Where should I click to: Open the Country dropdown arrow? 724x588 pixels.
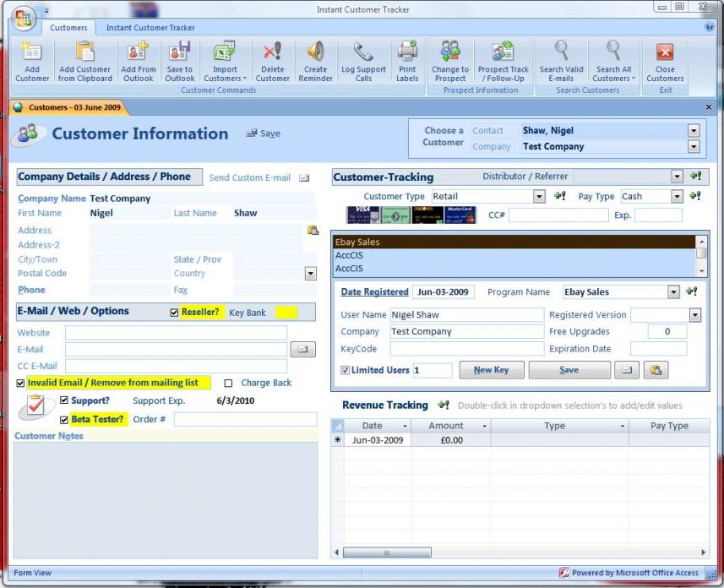coord(311,274)
